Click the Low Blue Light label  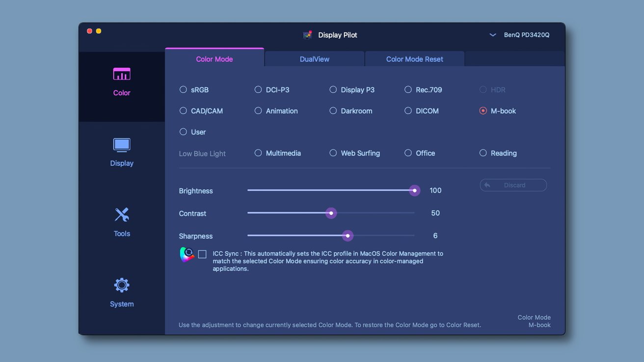tap(202, 154)
